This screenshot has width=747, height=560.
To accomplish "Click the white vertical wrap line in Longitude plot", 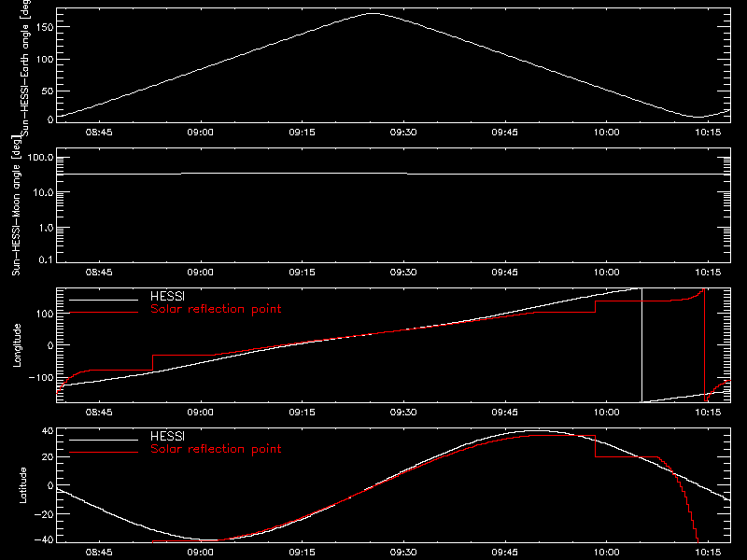I will (641, 345).
